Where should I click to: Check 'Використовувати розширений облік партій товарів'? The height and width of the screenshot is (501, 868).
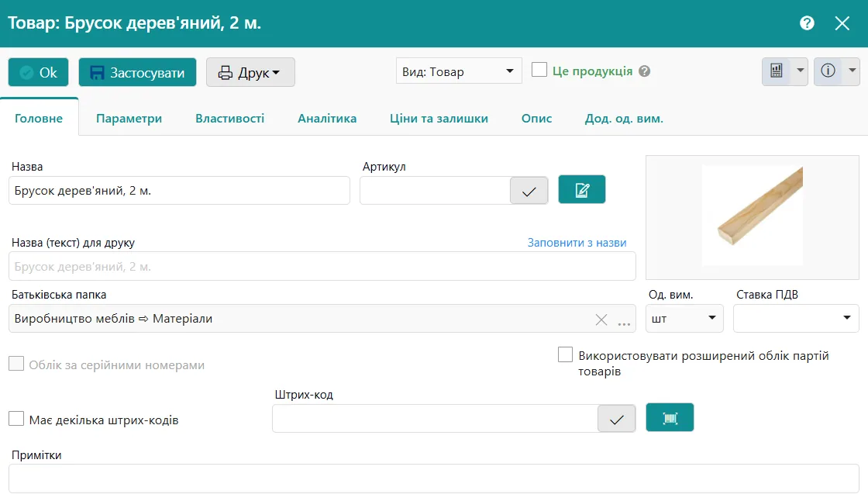pyautogui.click(x=565, y=356)
